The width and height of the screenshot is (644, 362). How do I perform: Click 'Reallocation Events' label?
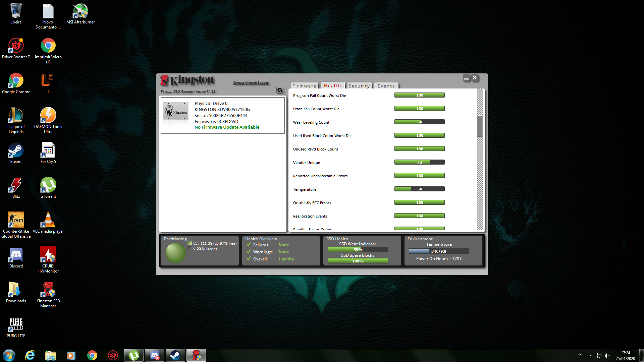(310, 216)
